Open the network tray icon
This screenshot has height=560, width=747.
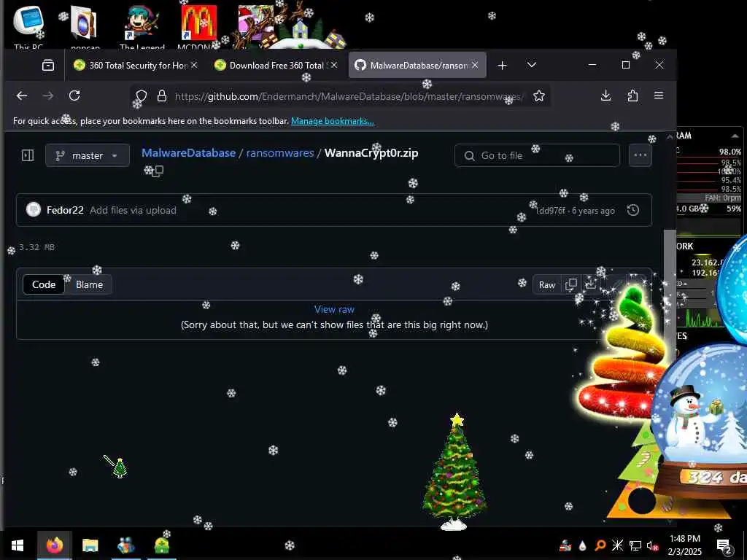[x=635, y=545]
